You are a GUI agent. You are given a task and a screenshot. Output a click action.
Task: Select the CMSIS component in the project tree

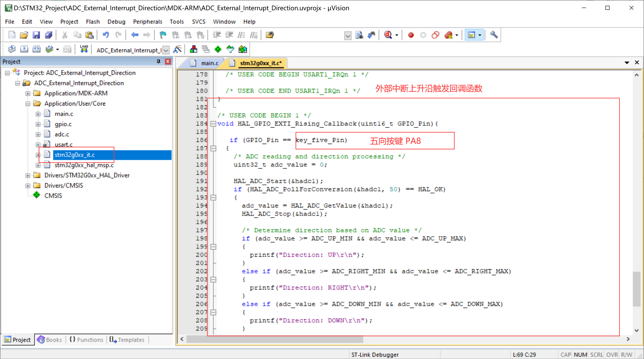(53, 196)
